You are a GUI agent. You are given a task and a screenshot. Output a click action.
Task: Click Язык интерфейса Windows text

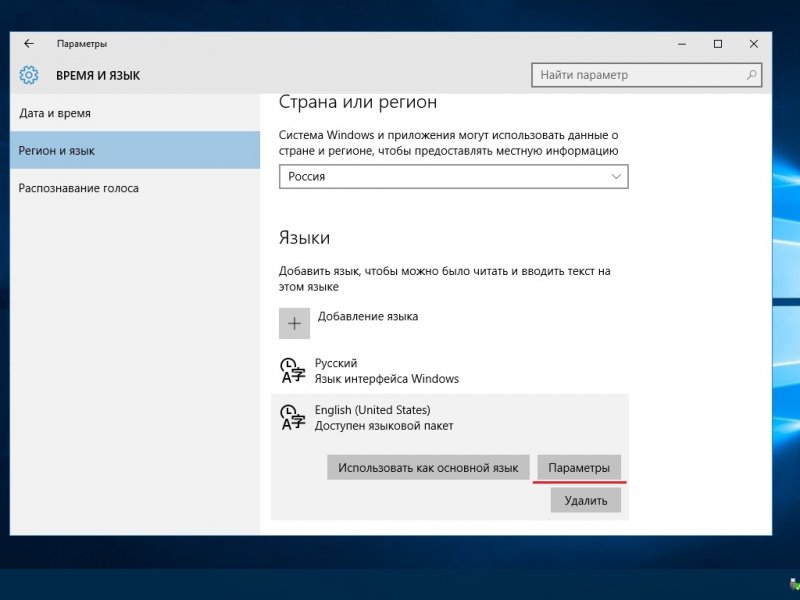point(387,379)
